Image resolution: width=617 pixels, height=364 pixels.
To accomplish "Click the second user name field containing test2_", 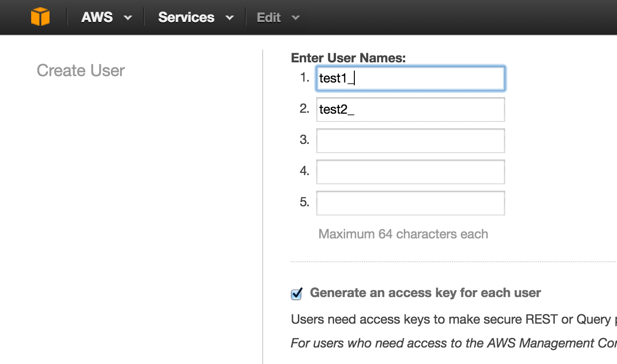I will click(411, 110).
